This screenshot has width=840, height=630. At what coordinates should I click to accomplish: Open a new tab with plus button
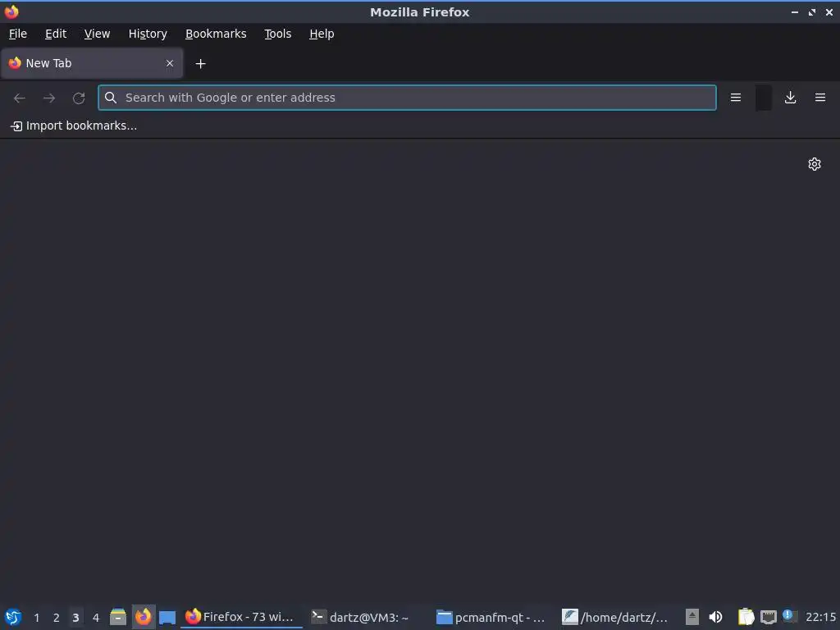200,64
